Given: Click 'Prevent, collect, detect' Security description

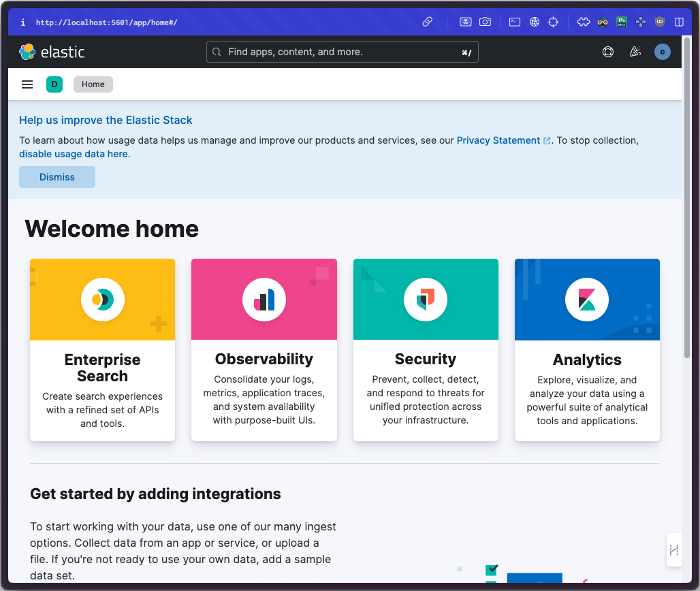Looking at the screenshot, I should [426, 400].
